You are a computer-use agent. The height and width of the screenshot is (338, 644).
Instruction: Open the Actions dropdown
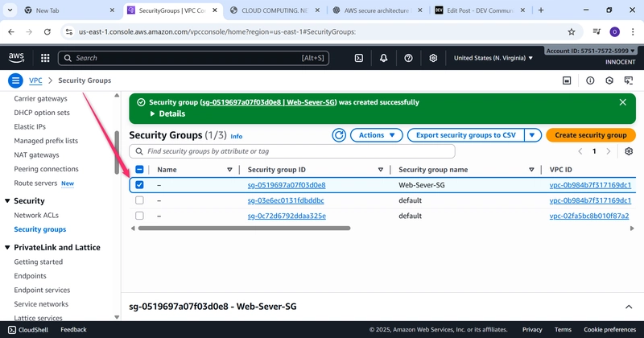click(x=377, y=135)
